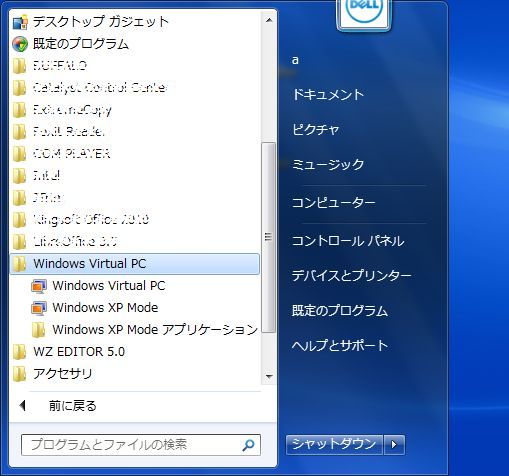
Task: Open コンピューター in the right pane
Action: 334,203
